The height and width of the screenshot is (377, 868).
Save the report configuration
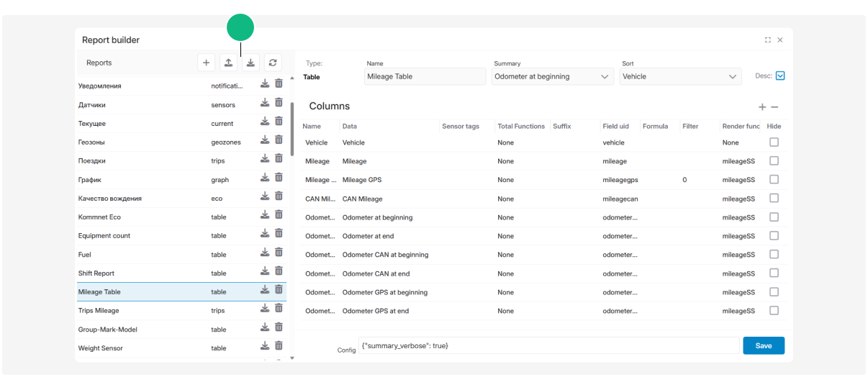point(764,345)
